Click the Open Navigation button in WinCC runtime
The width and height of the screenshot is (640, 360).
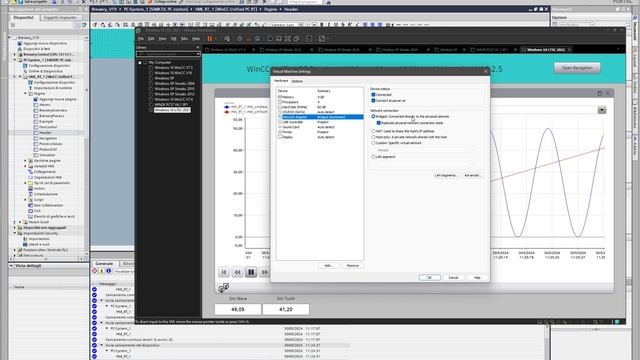click(577, 68)
